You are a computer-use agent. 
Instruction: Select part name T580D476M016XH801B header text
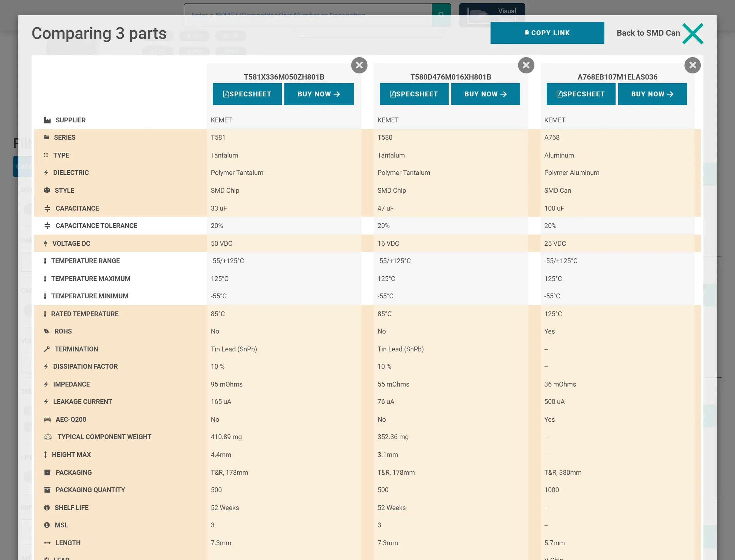click(x=450, y=77)
